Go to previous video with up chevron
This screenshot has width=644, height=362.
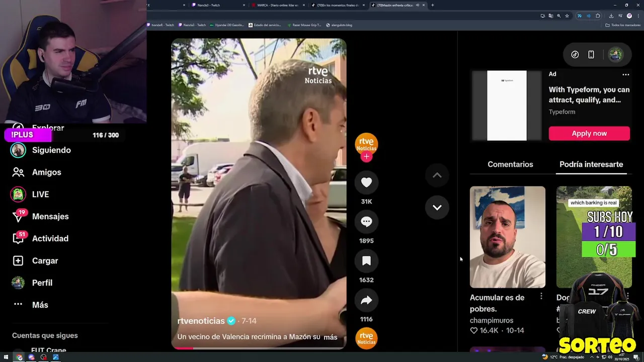[437, 175]
